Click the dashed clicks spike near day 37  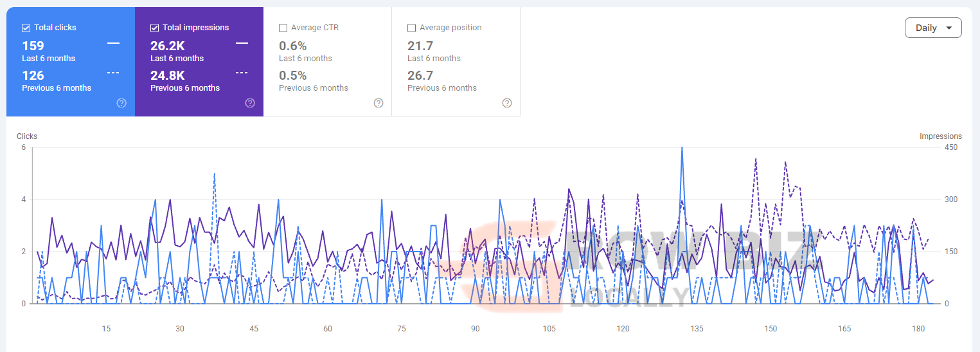pyautogui.click(x=214, y=174)
